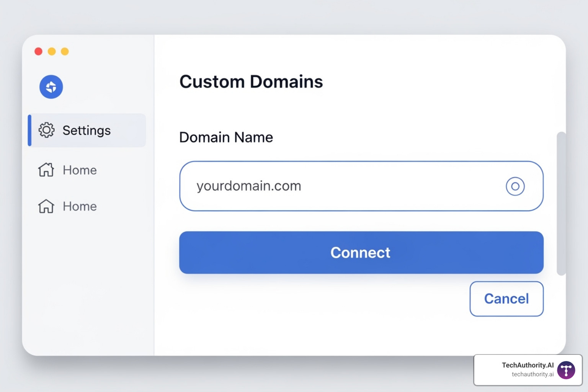The height and width of the screenshot is (392, 588).
Task: Click the house icon beside the first Home
Action: click(46, 170)
